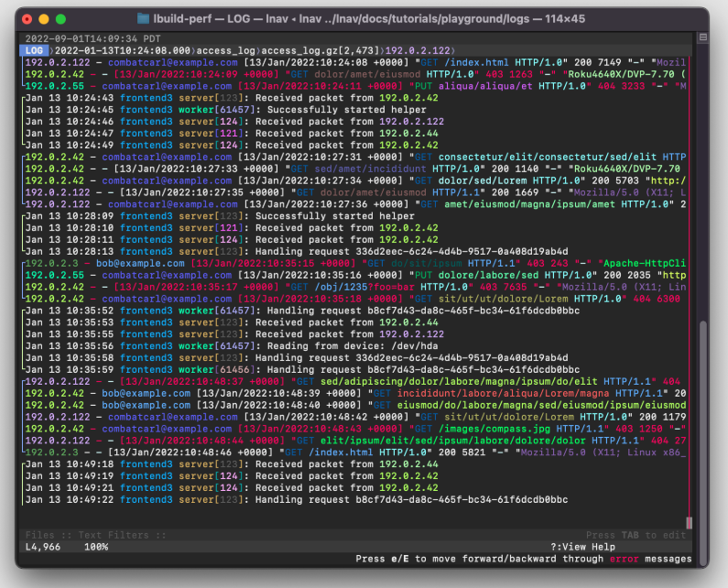Click the Files panel label
Screen dimensions: 728x588
pos(41,535)
